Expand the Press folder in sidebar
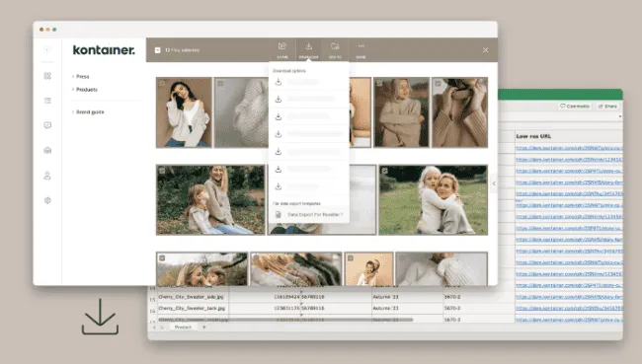642x364 pixels. (81, 77)
